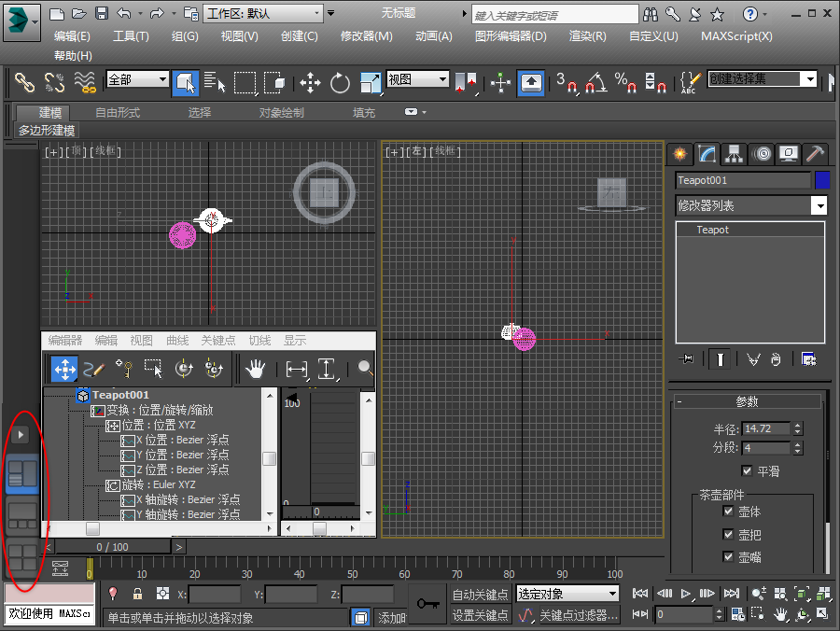Toggle Show End Result in modifier stack
The height and width of the screenshot is (631, 840).
[x=720, y=358]
